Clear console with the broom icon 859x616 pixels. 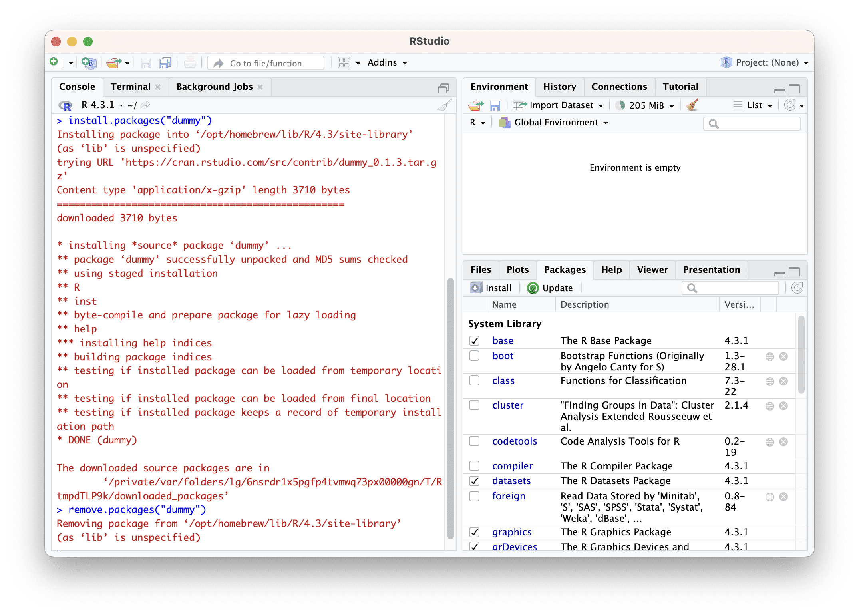coord(444,105)
